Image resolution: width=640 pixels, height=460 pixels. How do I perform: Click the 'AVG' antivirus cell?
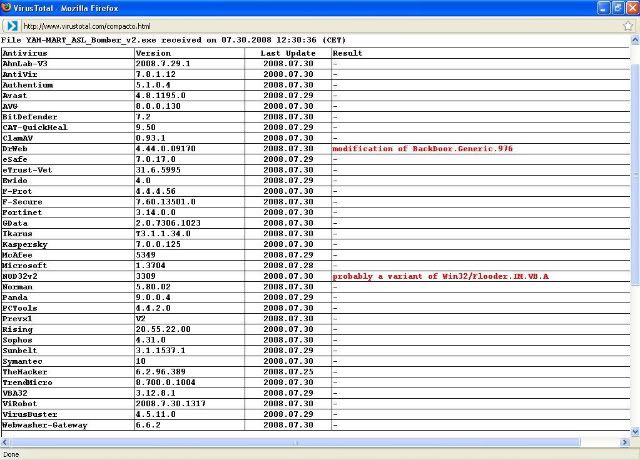pos(68,106)
